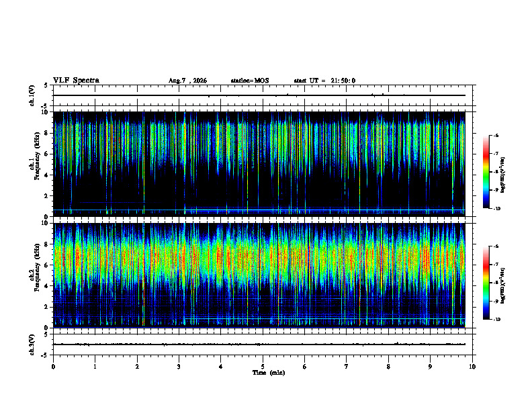This screenshot has width=532, height=411.
Task: Click ch.1 frequency tick label "8"
Action: click(x=47, y=133)
